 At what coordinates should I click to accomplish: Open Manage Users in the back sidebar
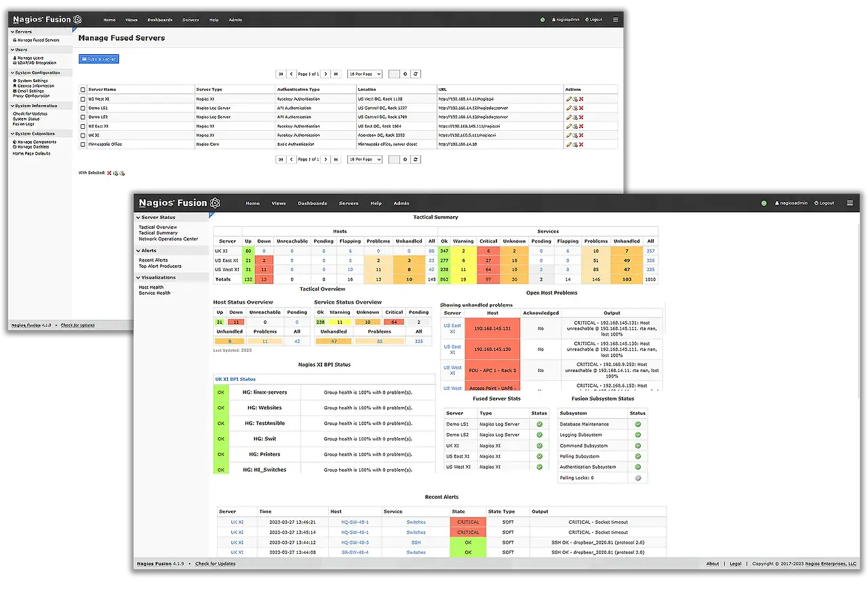28,58
